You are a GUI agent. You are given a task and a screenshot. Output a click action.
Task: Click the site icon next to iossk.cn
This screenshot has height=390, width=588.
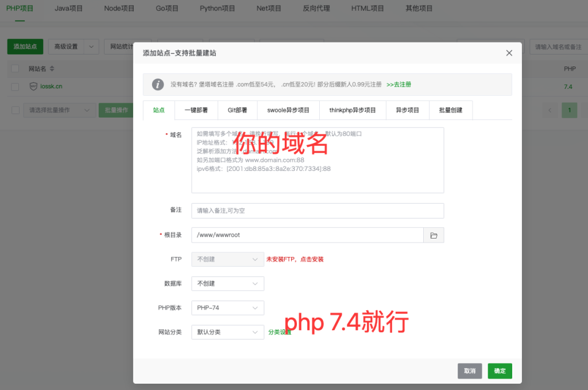pyautogui.click(x=34, y=87)
